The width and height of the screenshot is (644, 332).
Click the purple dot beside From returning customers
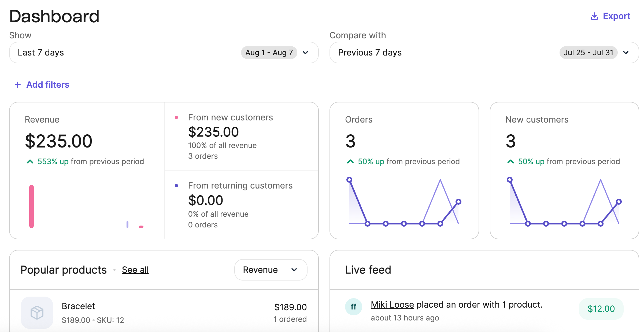point(176,185)
